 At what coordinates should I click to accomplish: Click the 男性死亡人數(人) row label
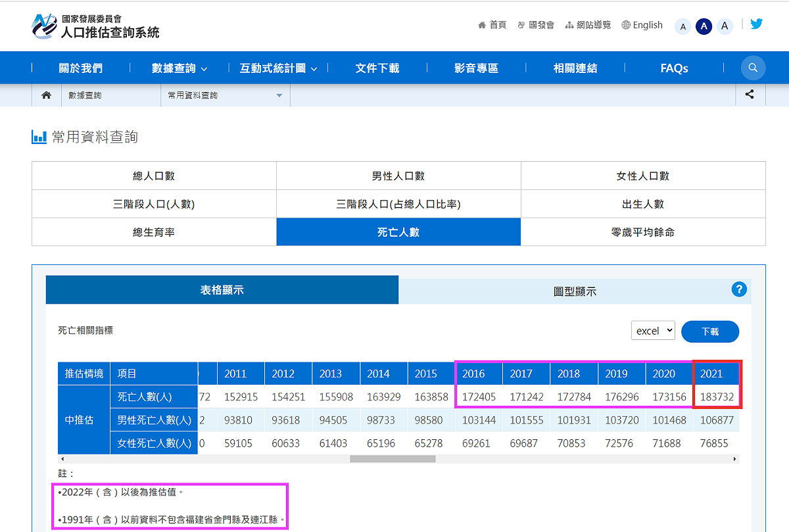pyautogui.click(x=154, y=420)
